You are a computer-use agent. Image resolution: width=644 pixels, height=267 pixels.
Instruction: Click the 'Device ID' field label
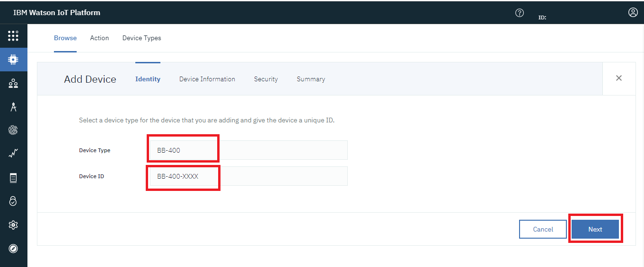click(x=91, y=176)
